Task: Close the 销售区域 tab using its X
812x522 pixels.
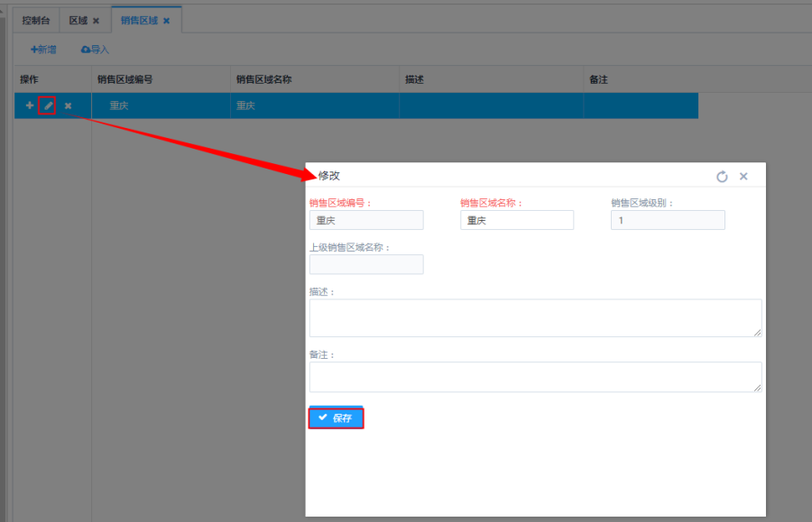Action: tap(166, 20)
